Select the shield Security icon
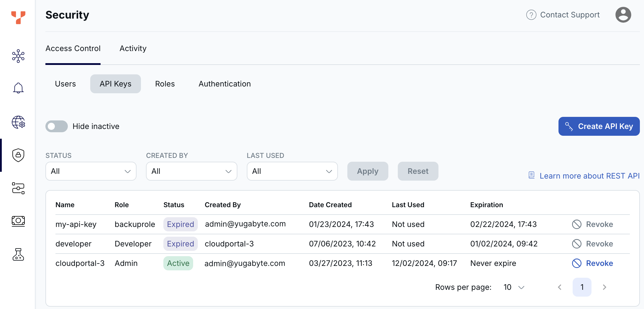Viewport: 644px width, 309px height. [18, 155]
